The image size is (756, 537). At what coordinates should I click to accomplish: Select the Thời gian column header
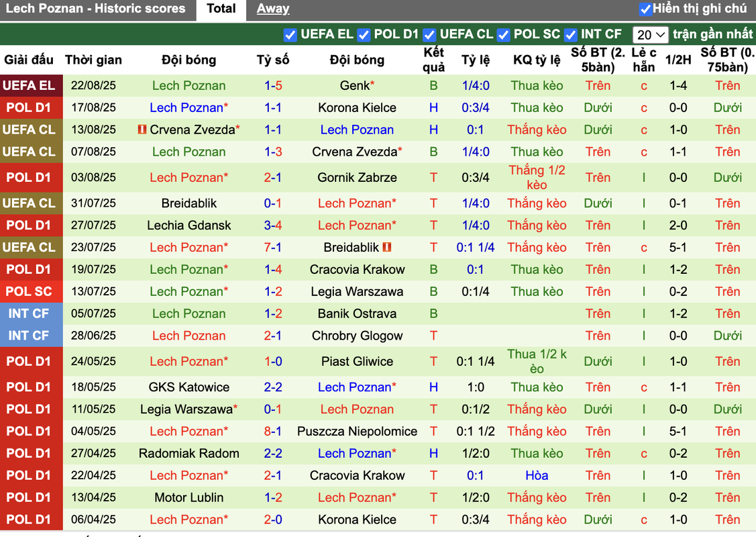click(93, 60)
